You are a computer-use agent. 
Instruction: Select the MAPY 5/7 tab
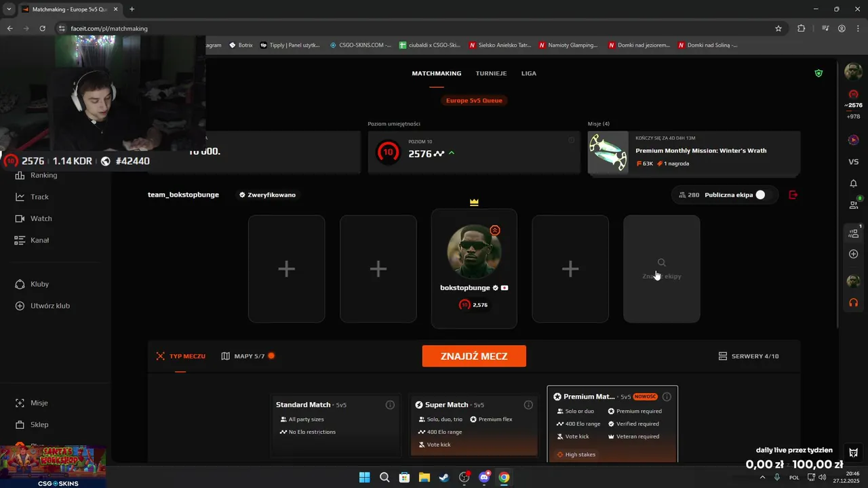pos(248,356)
